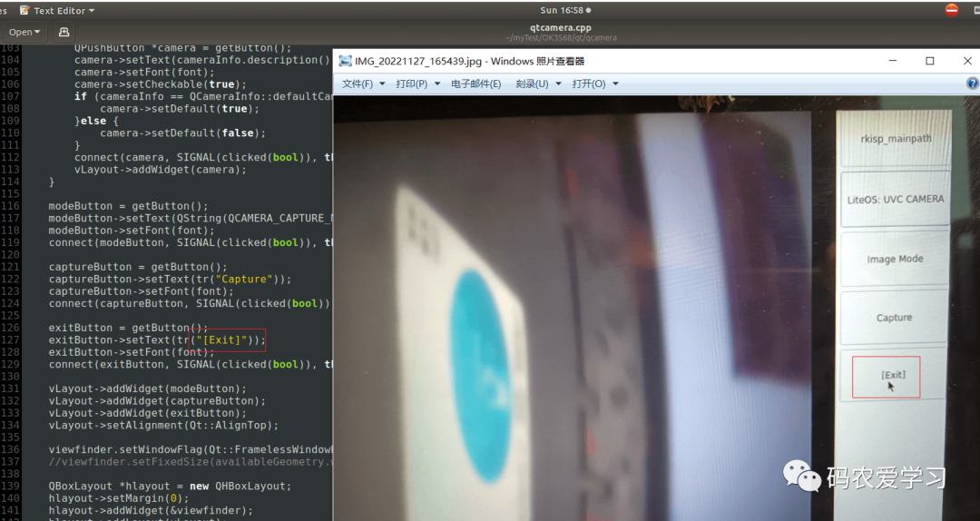Click line 140 hlayout->setMargin(0)
This screenshot has width=980, height=521.
(x=119, y=498)
